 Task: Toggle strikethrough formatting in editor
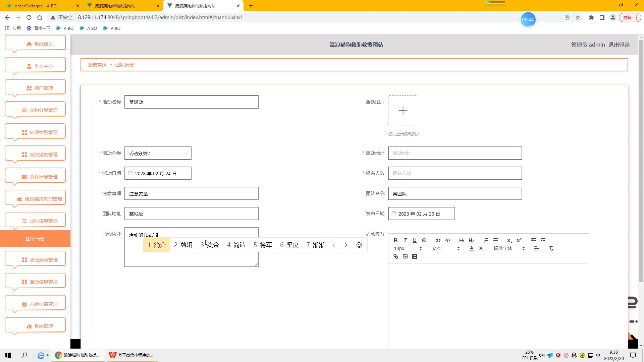(424, 240)
